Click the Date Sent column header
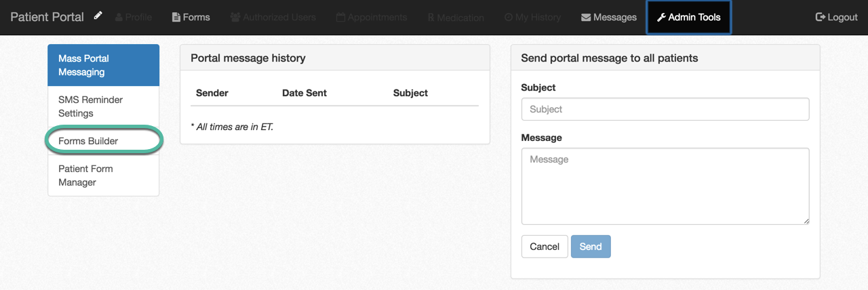The height and width of the screenshot is (290, 868). click(304, 93)
